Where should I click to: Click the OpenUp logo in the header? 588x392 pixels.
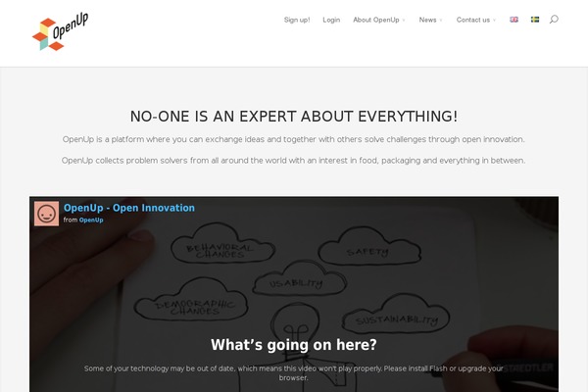coord(61,31)
